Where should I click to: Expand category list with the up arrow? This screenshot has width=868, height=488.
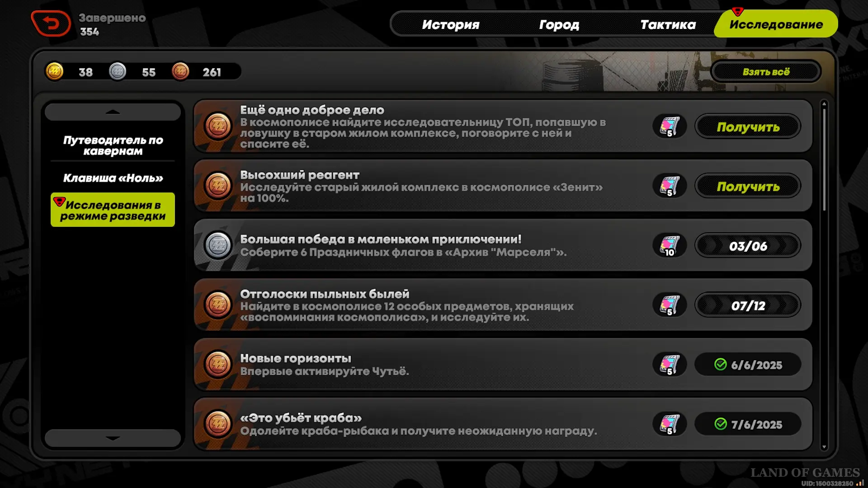[113, 112]
